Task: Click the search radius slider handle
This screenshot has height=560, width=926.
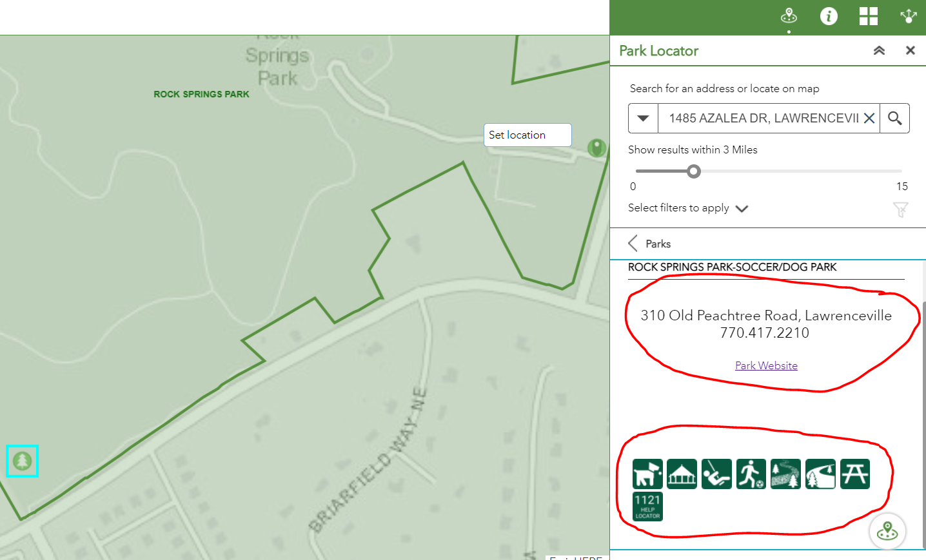Action: 694,171
